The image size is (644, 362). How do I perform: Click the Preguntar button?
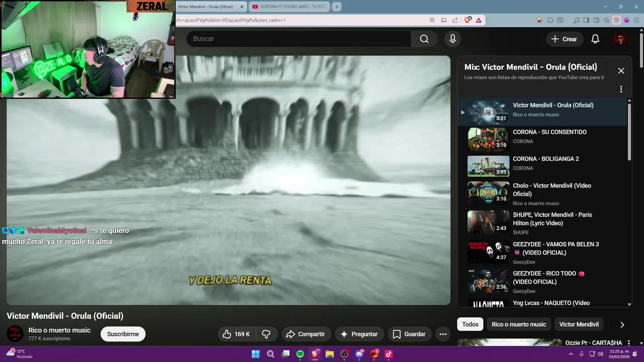point(359,334)
